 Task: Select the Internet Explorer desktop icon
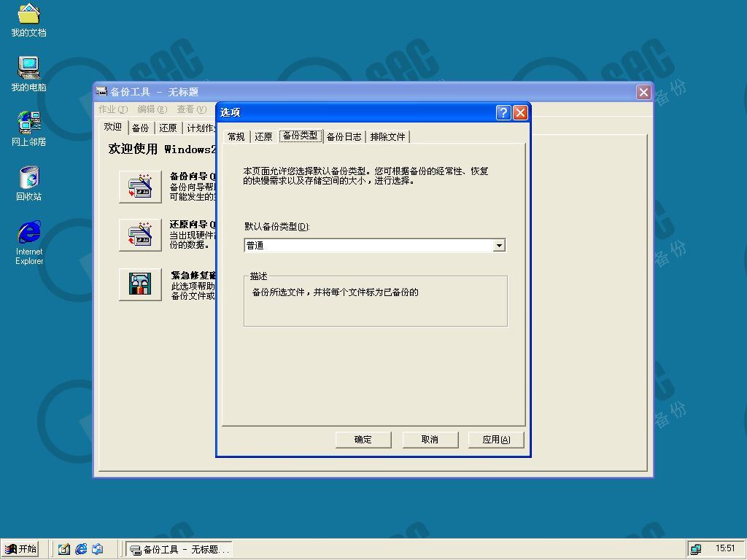coord(29,242)
